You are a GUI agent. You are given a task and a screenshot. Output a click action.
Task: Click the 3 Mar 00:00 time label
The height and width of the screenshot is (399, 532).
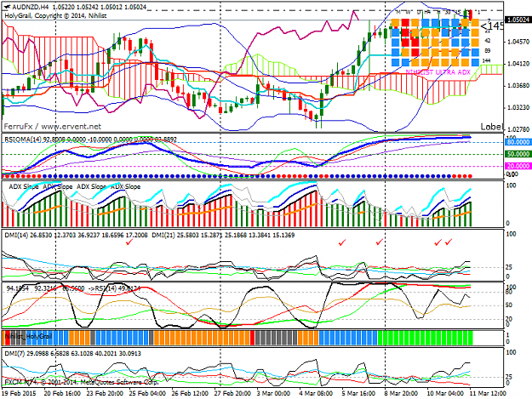pyautogui.click(x=273, y=394)
